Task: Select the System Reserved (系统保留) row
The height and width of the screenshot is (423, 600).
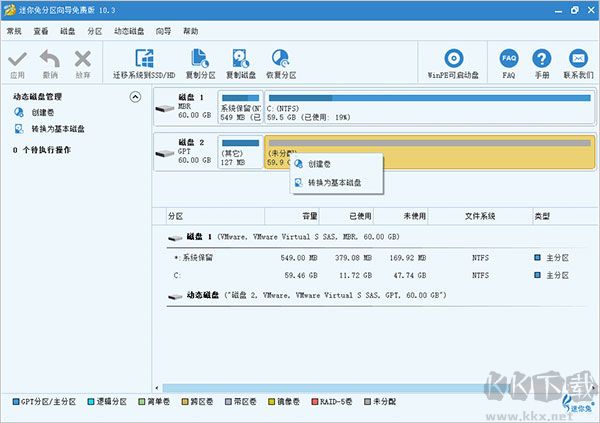Action: pyautogui.click(x=377, y=258)
